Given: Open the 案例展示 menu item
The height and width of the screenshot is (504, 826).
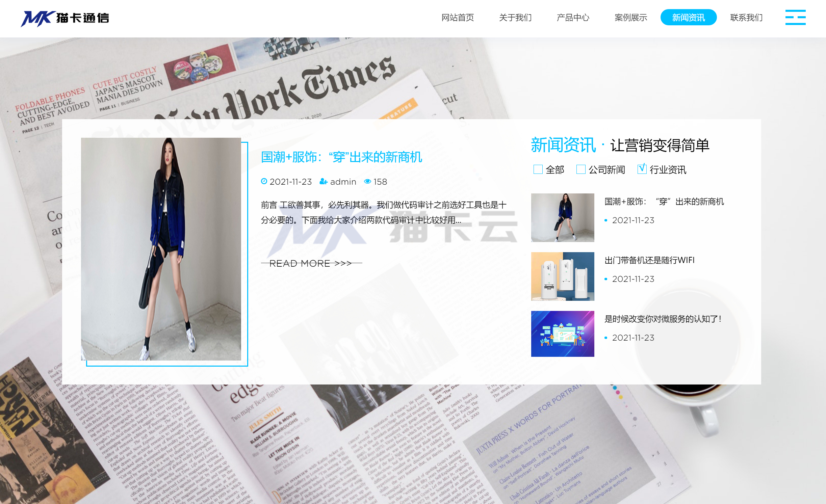Looking at the screenshot, I should tap(631, 18).
